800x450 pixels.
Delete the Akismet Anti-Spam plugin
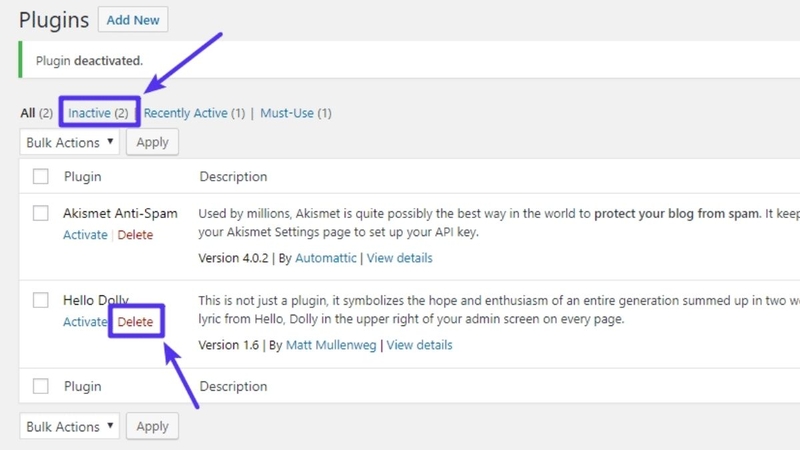(136, 235)
